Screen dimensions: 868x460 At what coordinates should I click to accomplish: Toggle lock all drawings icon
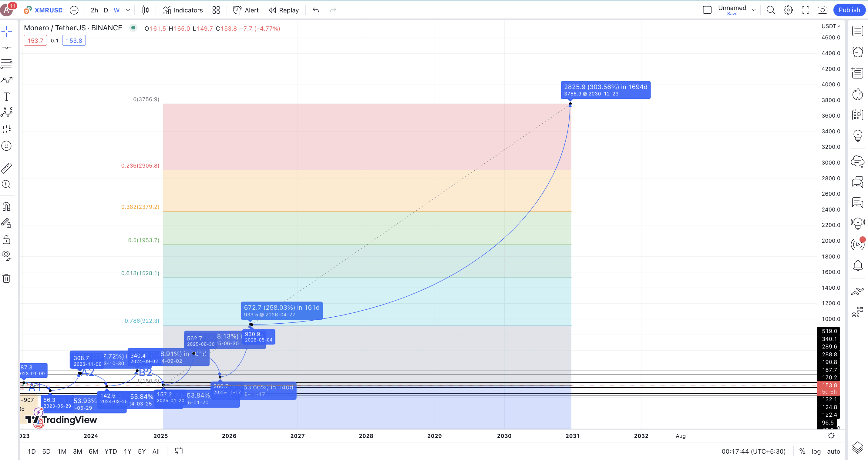pyautogui.click(x=6, y=239)
